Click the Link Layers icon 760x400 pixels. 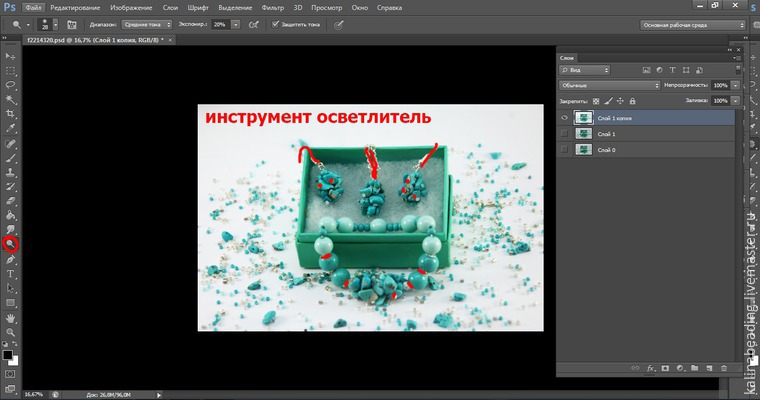tap(635, 368)
